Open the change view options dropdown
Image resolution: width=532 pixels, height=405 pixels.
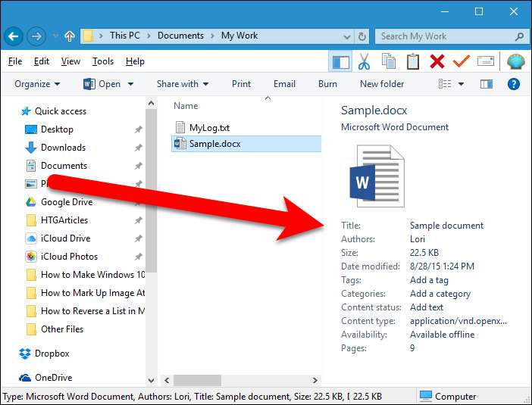click(x=461, y=84)
